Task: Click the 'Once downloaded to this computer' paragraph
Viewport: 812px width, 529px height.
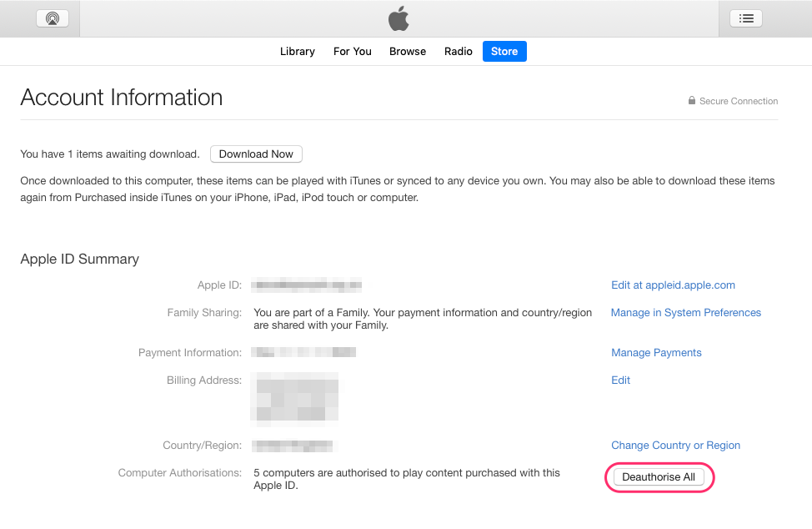Action: pyautogui.click(x=397, y=189)
